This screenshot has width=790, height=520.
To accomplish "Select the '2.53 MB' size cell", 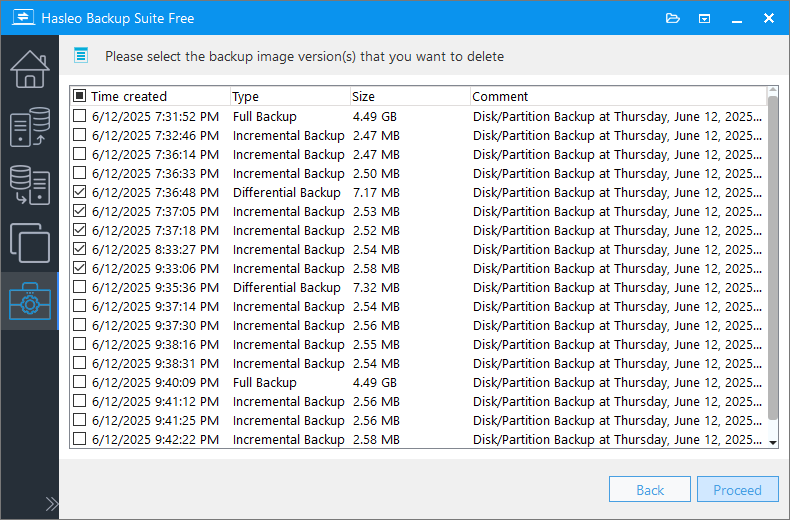I will click(x=376, y=211).
